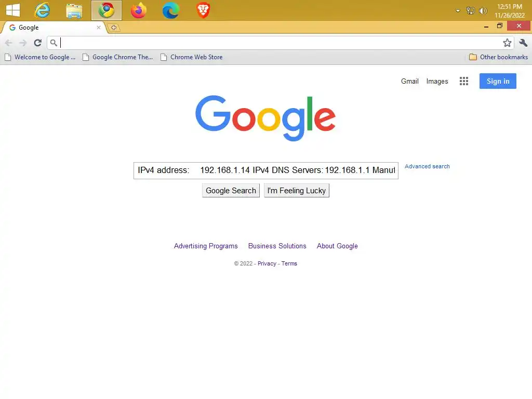The image size is (532, 399).
Task: Launch Microsoft Edge from taskbar
Action: click(x=170, y=10)
